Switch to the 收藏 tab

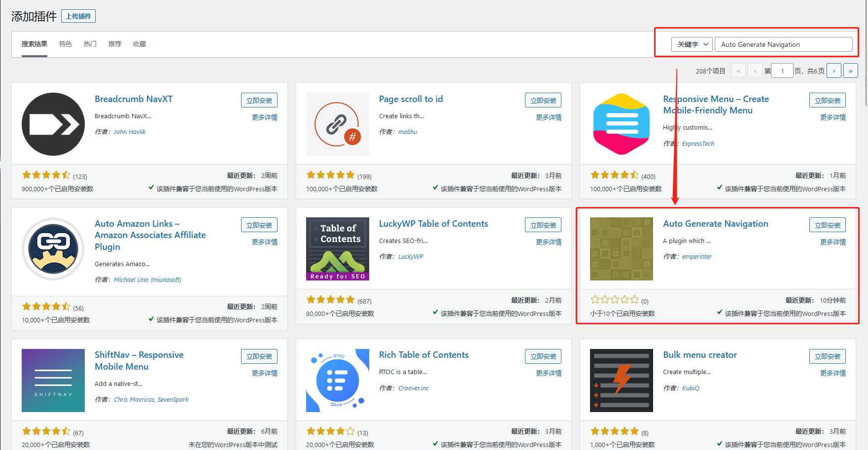139,44
